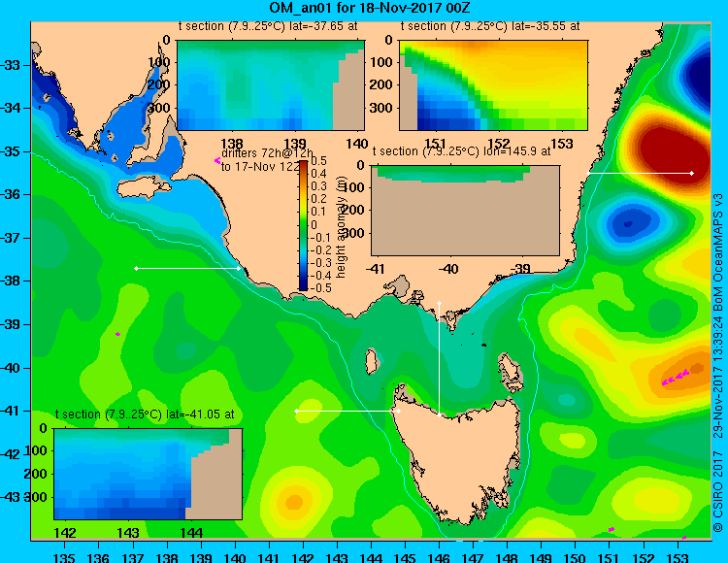Click the 135 longitude label on the bottom axis
The height and width of the screenshot is (563, 728).
(x=64, y=557)
